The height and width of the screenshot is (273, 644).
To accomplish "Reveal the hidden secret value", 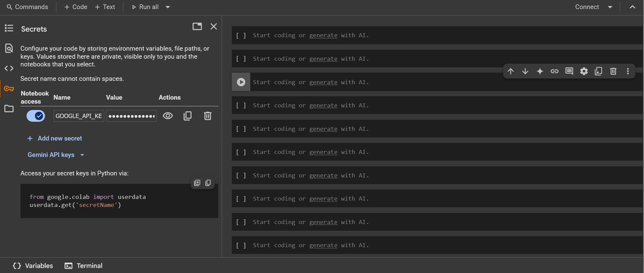I will tap(168, 116).
